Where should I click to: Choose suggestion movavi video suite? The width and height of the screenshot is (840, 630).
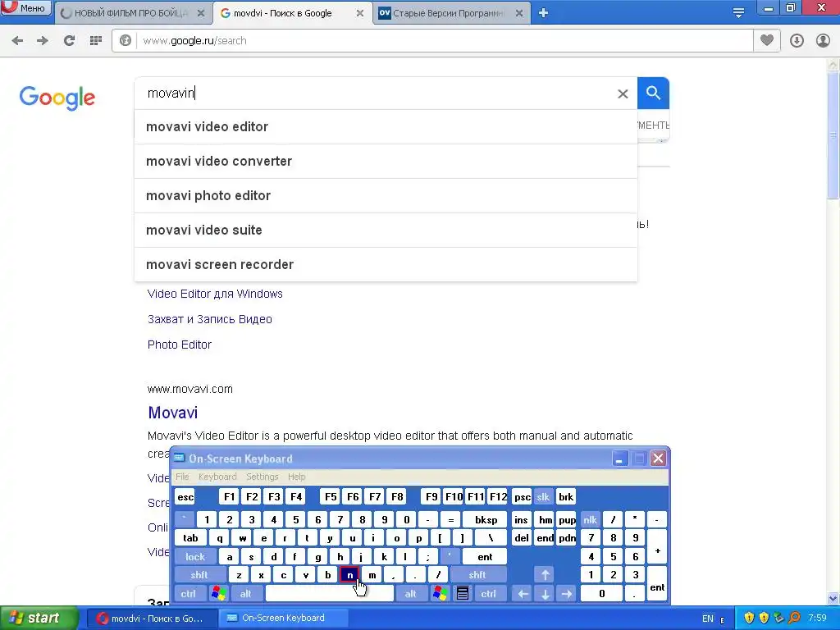386,230
